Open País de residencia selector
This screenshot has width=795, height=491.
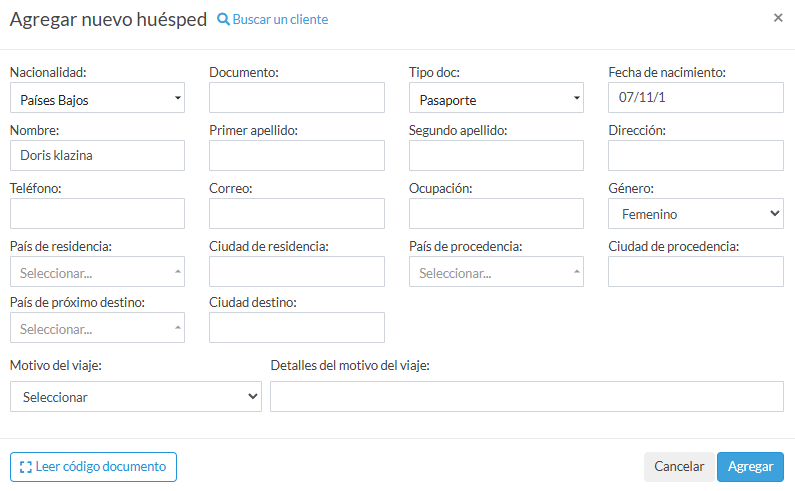tap(97, 272)
